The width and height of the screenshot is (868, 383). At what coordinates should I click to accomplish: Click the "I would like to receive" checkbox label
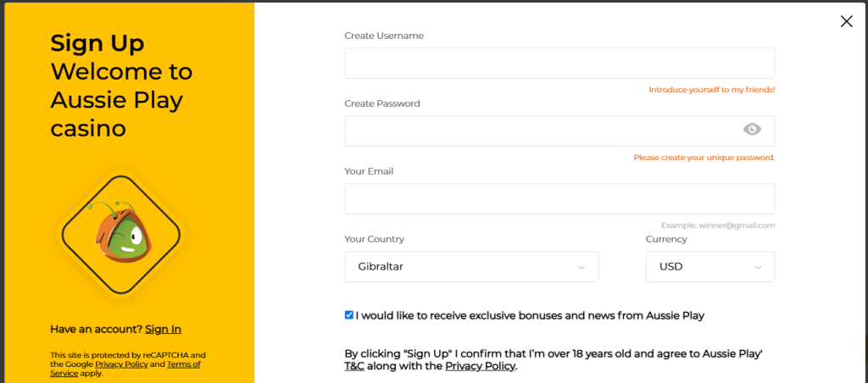[x=530, y=316]
